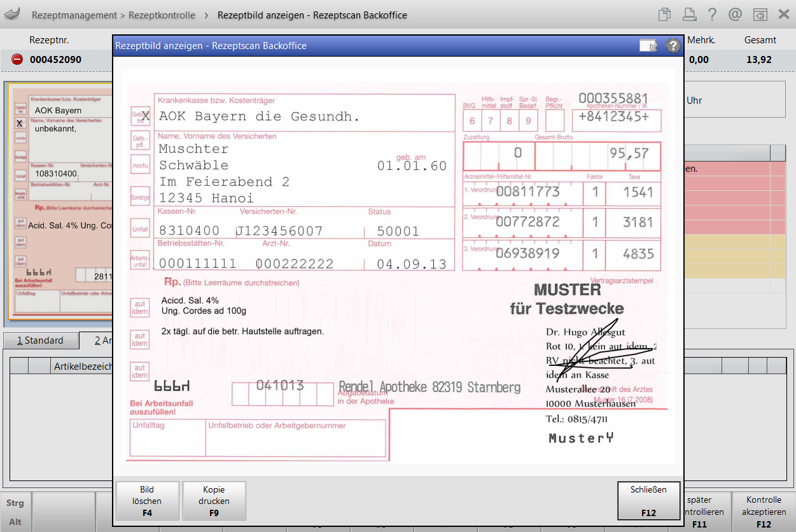The image size is (796, 532).
Task: Click Taxe value 4835
Action: coord(638,254)
